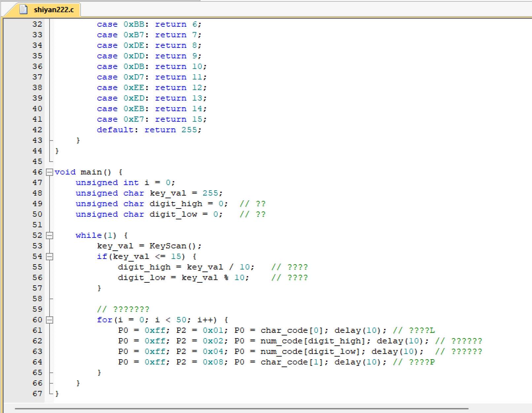The image size is (532, 413).
Task: Click 'digit_low = key_val % 10;' statement
Action: click(183, 278)
